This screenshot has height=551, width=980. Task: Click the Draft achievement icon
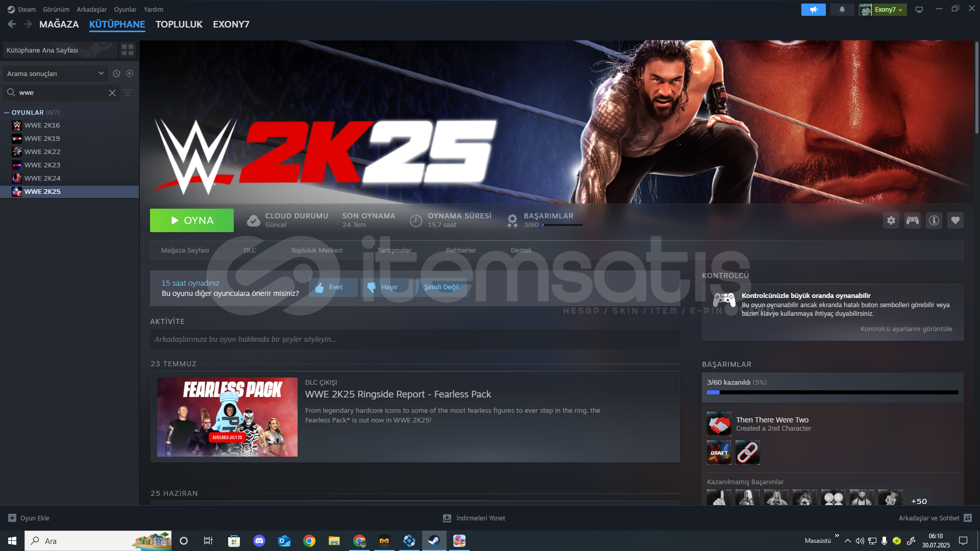coord(719,453)
